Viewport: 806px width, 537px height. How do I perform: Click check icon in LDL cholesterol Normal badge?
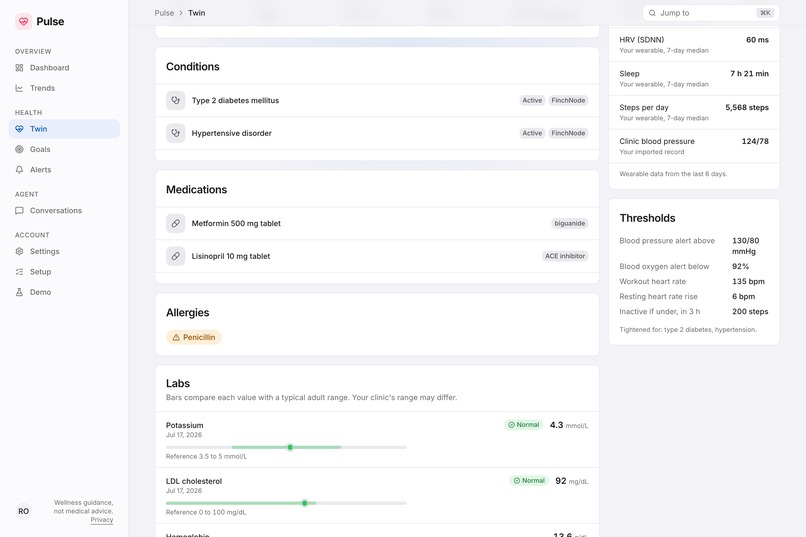(517, 481)
